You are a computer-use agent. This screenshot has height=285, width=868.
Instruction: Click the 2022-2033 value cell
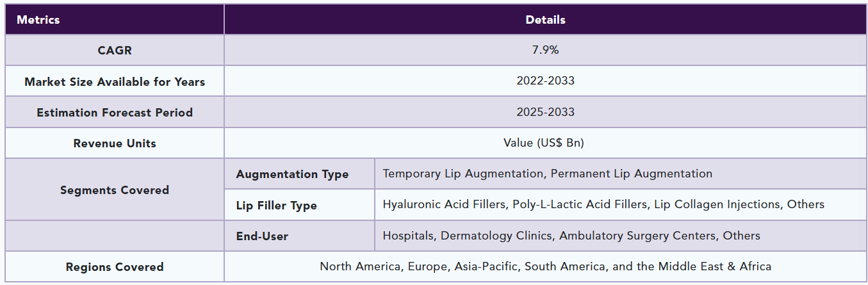545,81
